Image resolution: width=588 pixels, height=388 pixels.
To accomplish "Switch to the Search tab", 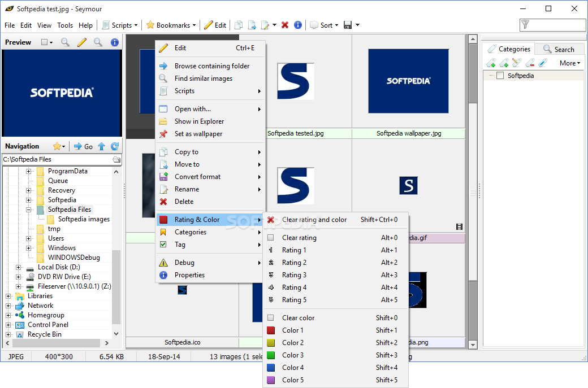I will [x=559, y=49].
